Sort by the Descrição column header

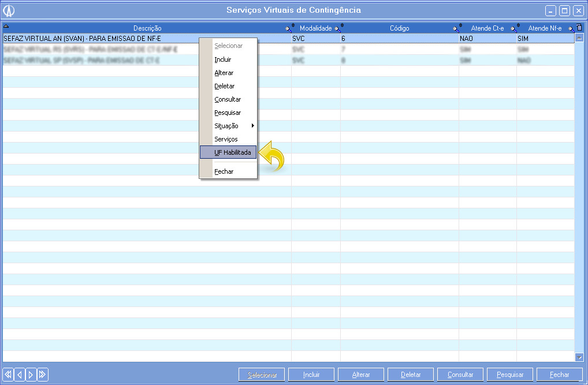click(x=147, y=28)
